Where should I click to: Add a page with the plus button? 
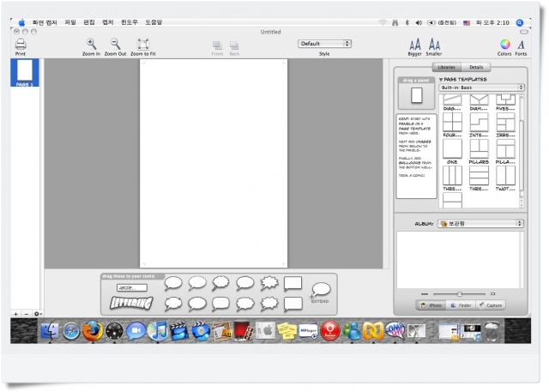[x=15, y=314]
